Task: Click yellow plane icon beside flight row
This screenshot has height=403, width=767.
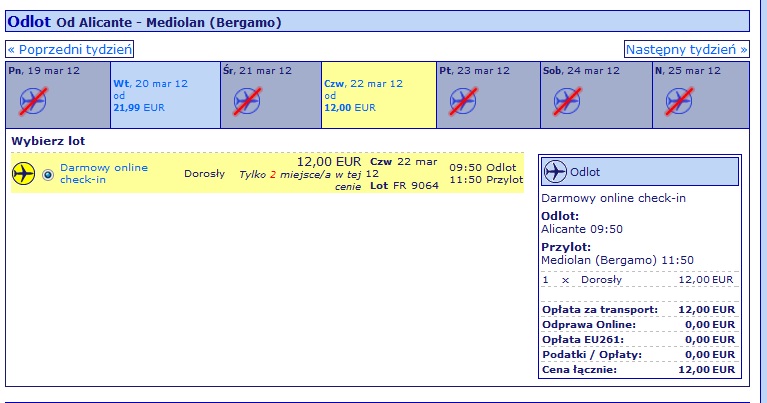Action: 23,174
